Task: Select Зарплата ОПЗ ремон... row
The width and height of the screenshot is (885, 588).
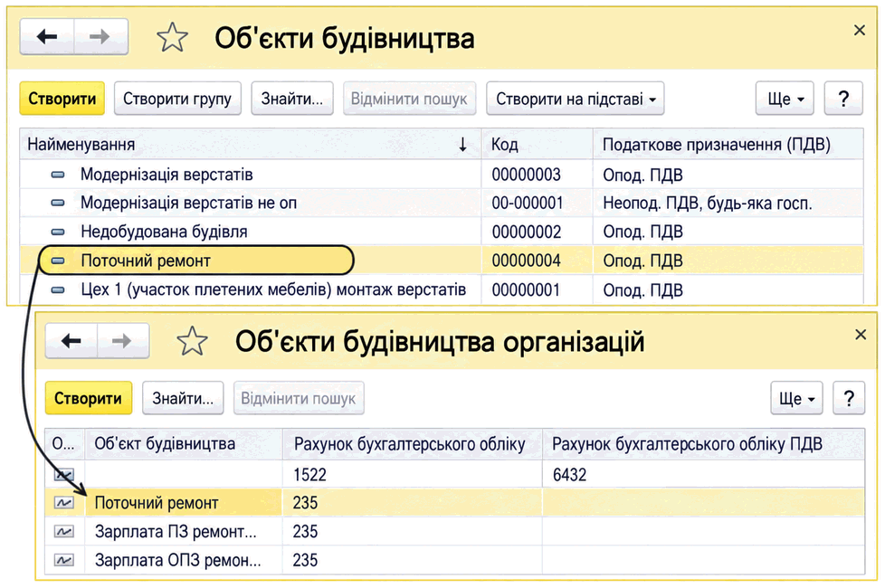Action: point(177,560)
